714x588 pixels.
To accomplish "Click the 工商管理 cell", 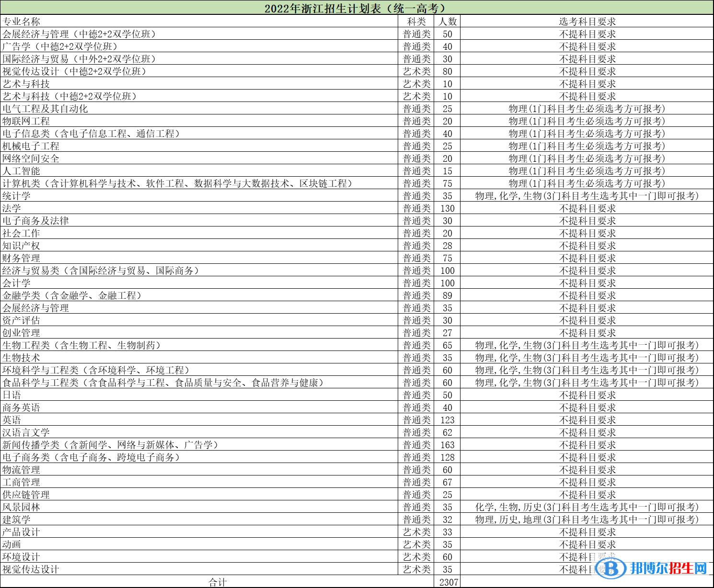I will coord(199,482).
